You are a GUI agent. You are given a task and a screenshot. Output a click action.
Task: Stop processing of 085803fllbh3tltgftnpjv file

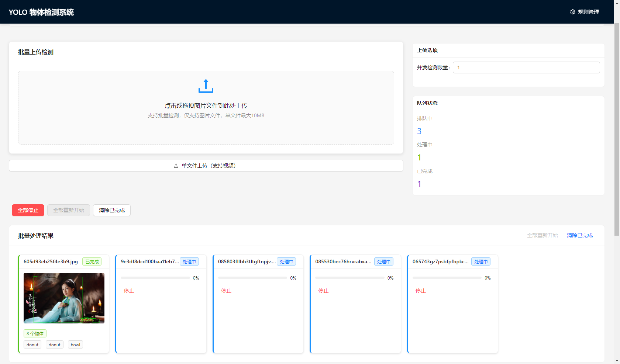226,291
